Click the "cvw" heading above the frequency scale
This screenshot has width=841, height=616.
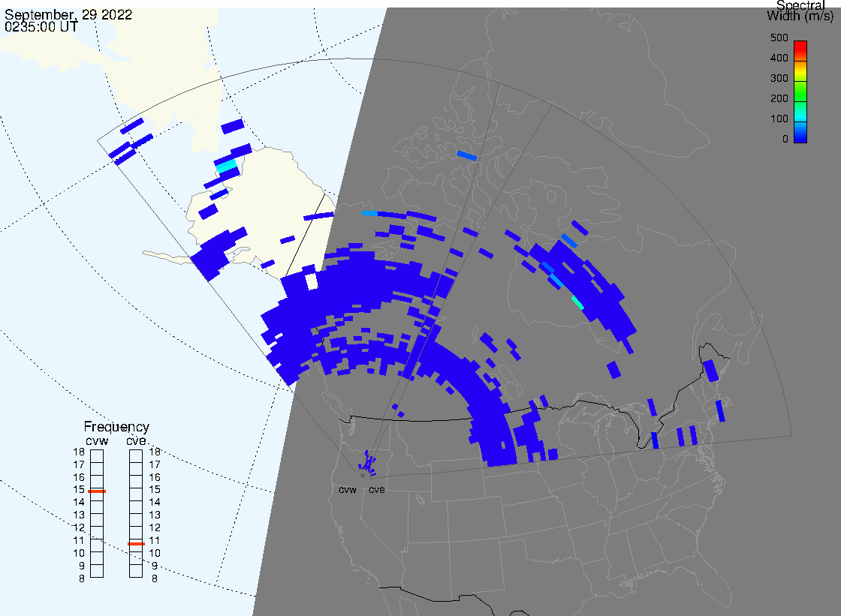(97, 440)
